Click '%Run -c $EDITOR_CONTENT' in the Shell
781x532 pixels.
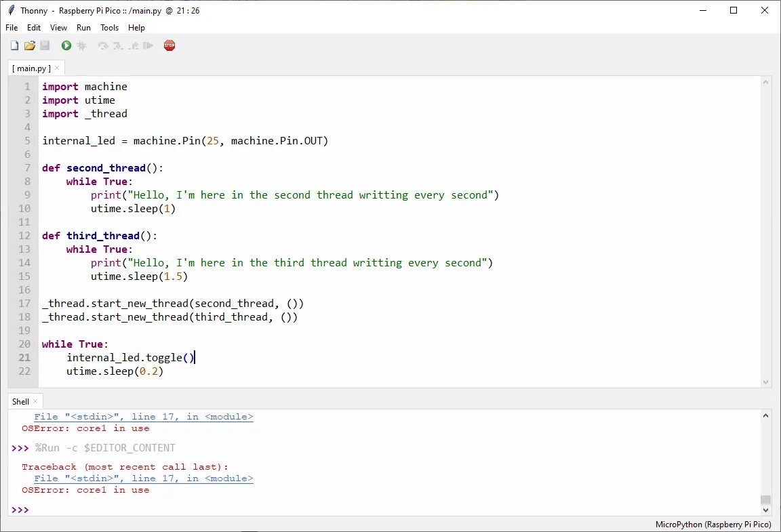(x=105, y=449)
